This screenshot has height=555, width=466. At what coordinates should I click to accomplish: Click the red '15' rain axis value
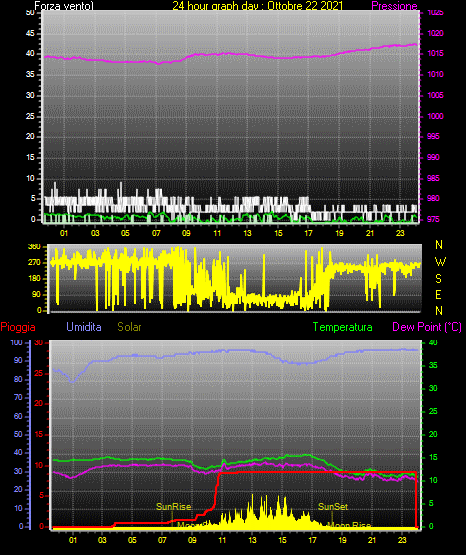pos(39,434)
